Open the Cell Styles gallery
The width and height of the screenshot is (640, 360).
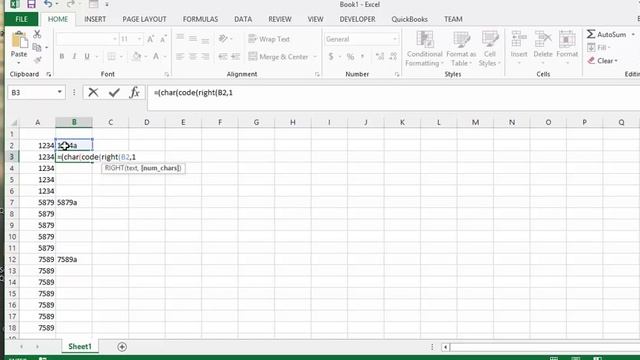tap(489, 49)
